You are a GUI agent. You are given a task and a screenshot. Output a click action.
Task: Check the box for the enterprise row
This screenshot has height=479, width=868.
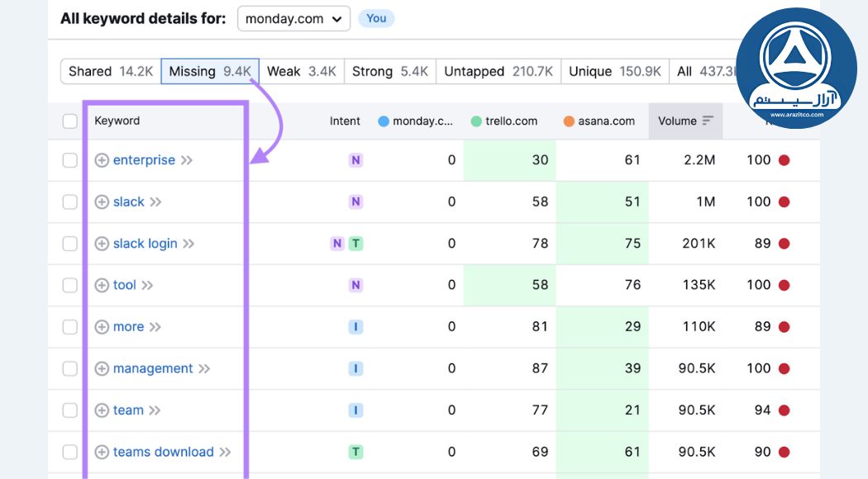pos(70,160)
